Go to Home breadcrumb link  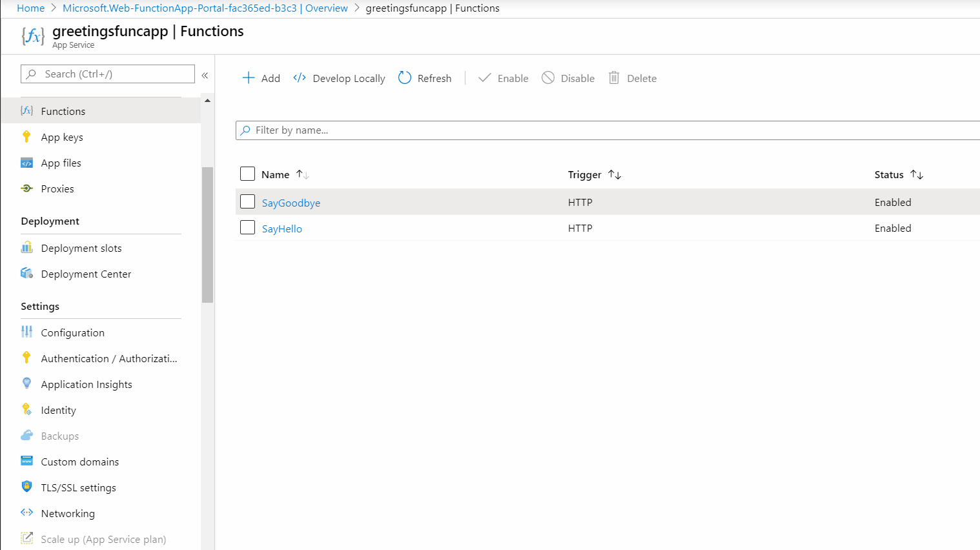click(x=30, y=8)
